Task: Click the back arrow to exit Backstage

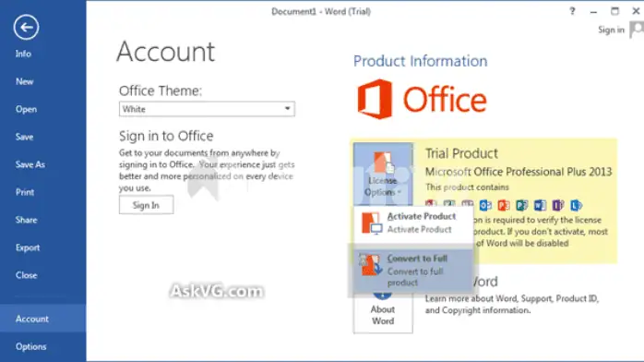Action: pyautogui.click(x=26, y=28)
